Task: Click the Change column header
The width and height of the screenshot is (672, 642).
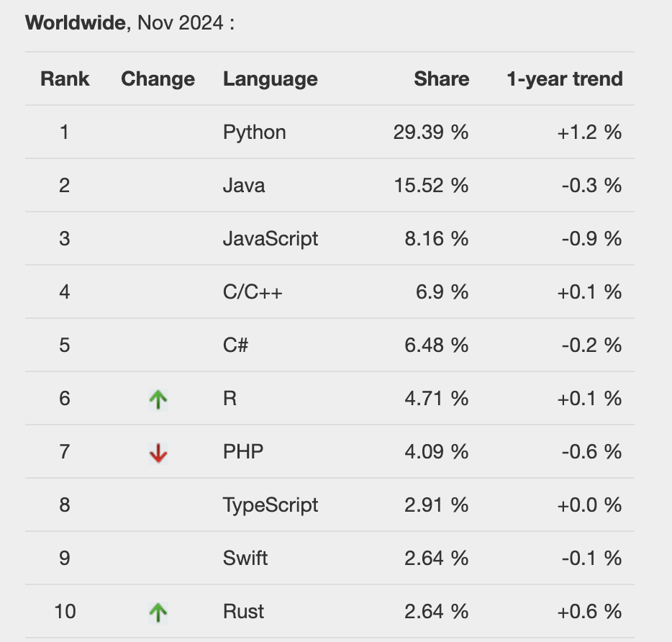Action: click(x=158, y=79)
